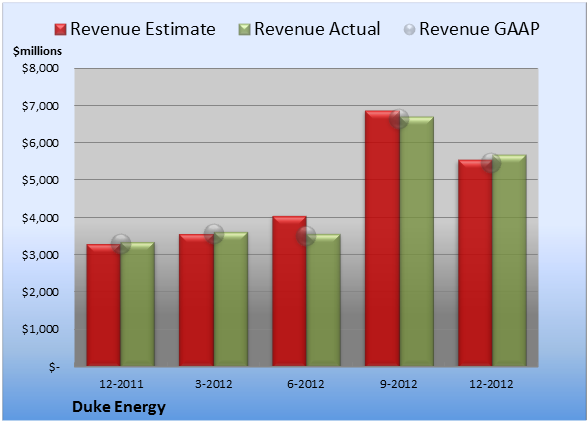The image size is (588, 422).
Task: Click the 'Duke Energy' chart title
Action: click(119, 407)
